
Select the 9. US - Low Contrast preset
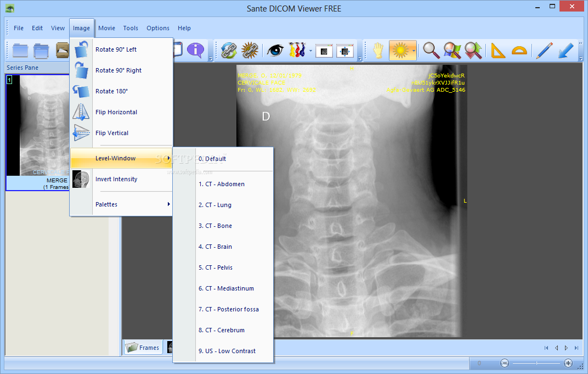[223, 351]
